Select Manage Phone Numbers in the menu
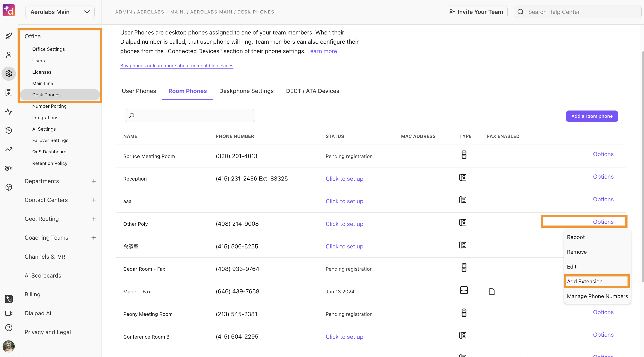This screenshot has width=644, height=357. 598,296
